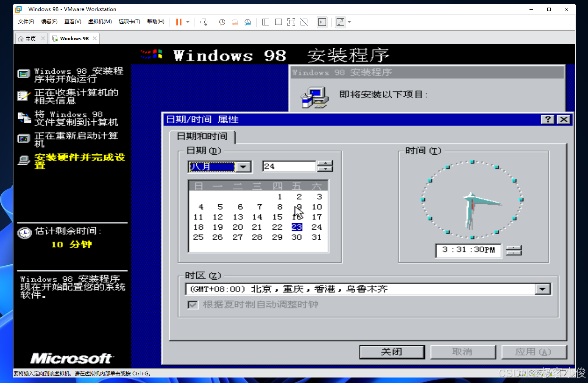This screenshot has height=383, width=588.
Task: Open the 帮助(H) menu
Action: coord(156,22)
